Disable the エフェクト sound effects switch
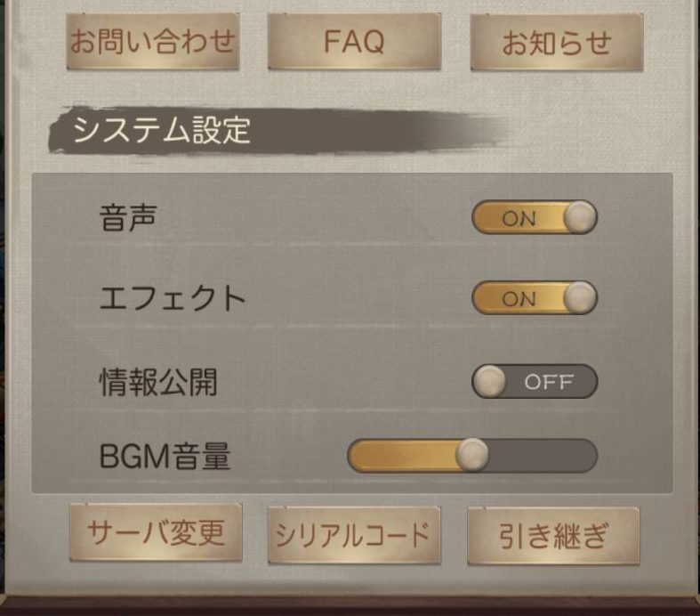 coord(535,298)
